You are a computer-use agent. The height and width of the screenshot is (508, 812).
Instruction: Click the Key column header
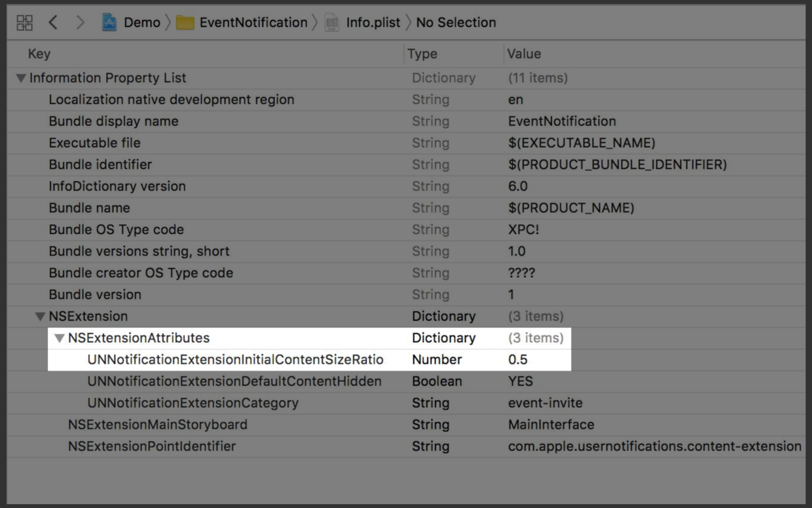click(39, 54)
